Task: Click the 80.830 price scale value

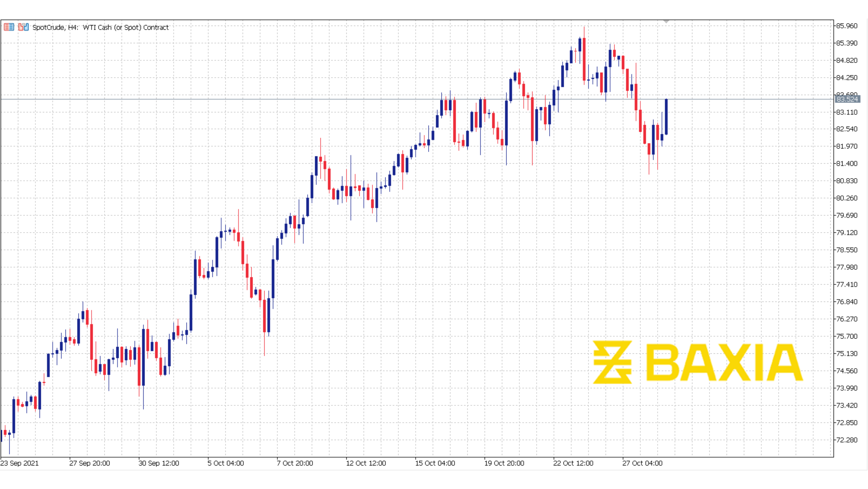Action: [x=847, y=181]
